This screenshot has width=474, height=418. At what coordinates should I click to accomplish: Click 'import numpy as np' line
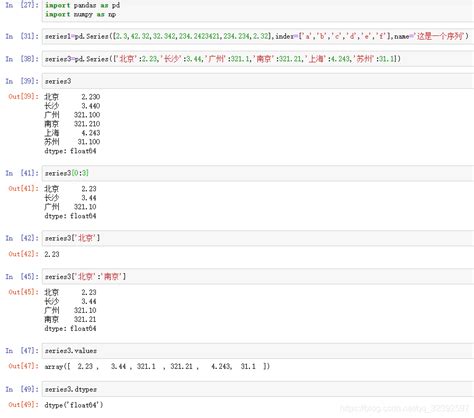coord(80,14)
